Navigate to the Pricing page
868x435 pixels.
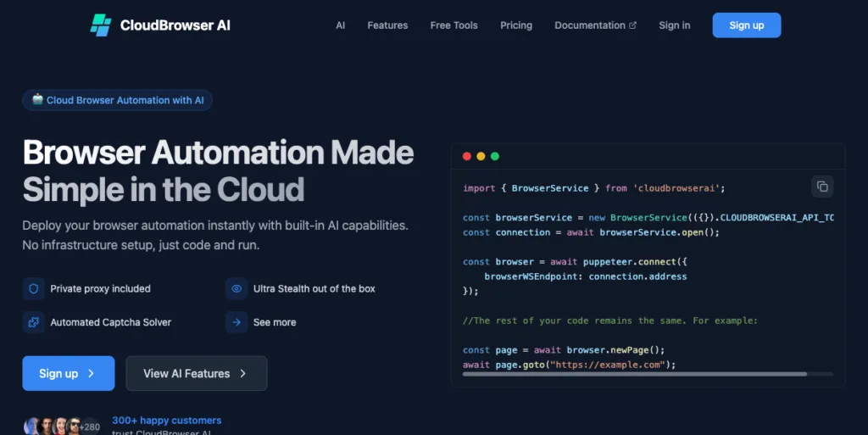516,25
